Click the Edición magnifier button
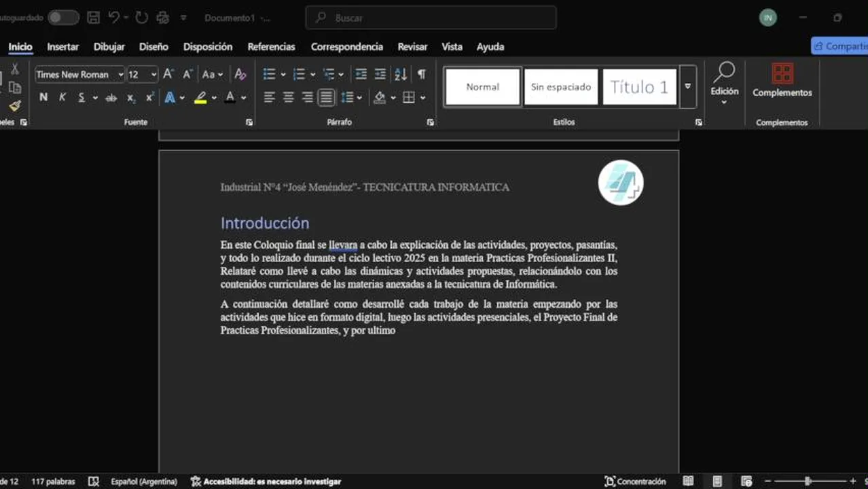The height and width of the screenshot is (489, 868). (x=725, y=83)
